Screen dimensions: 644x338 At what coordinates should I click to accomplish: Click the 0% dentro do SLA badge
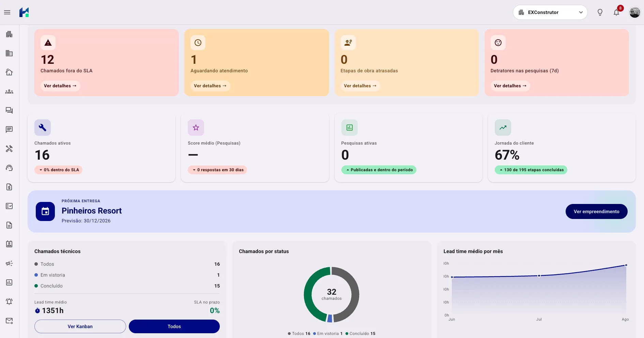tap(58, 170)
